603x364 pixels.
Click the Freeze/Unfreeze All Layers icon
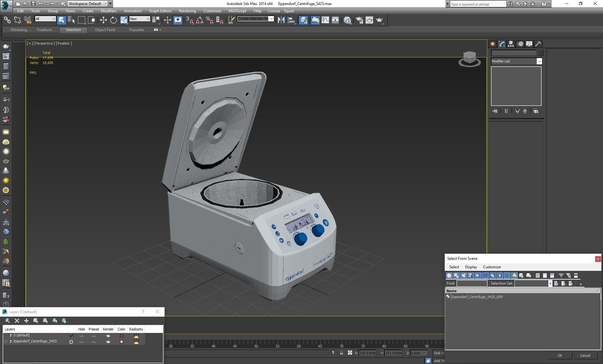[64, 321]
